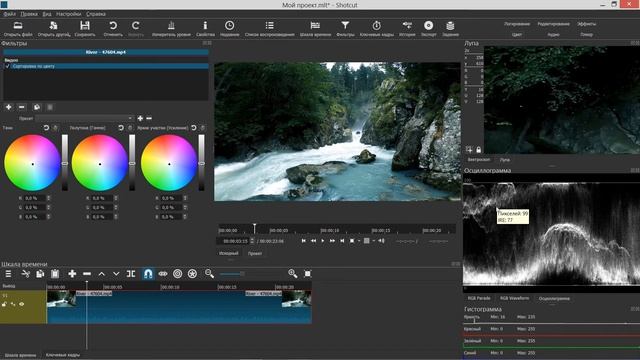Hide track V1 with eye icon
Image resolution: width=640 pixels, height=360 pixels.
21,304
